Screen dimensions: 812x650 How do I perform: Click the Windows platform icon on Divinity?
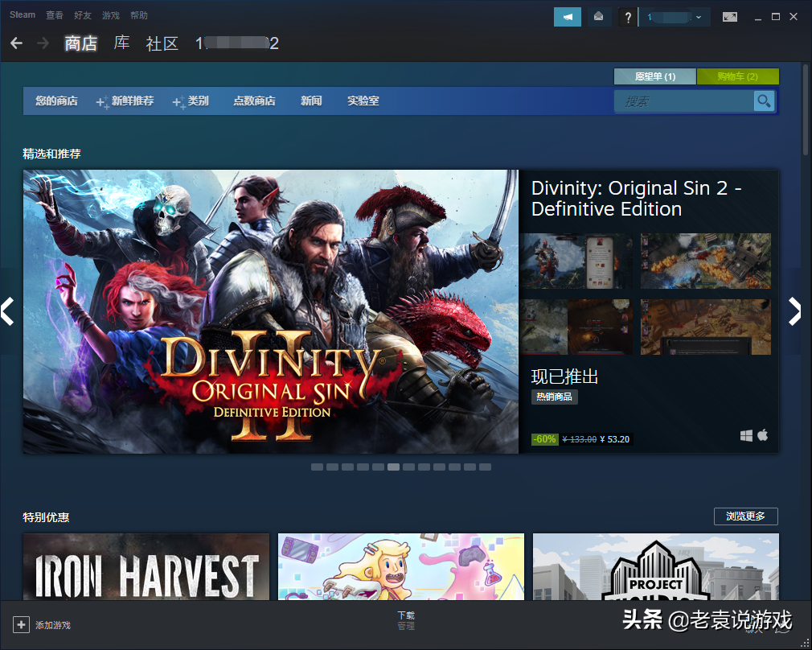pyautogui.click(x=745, y=435)
